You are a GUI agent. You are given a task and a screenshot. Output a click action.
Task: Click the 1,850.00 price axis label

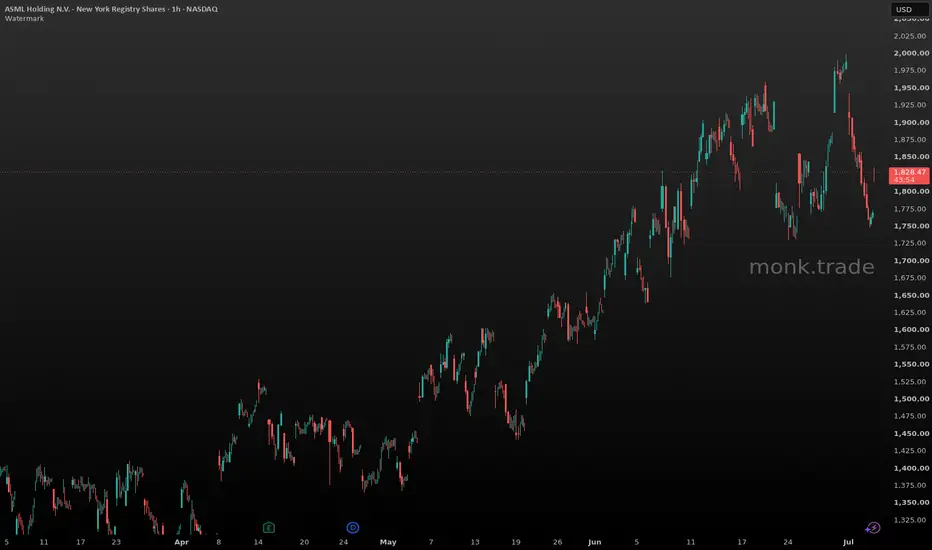(911, 157)
